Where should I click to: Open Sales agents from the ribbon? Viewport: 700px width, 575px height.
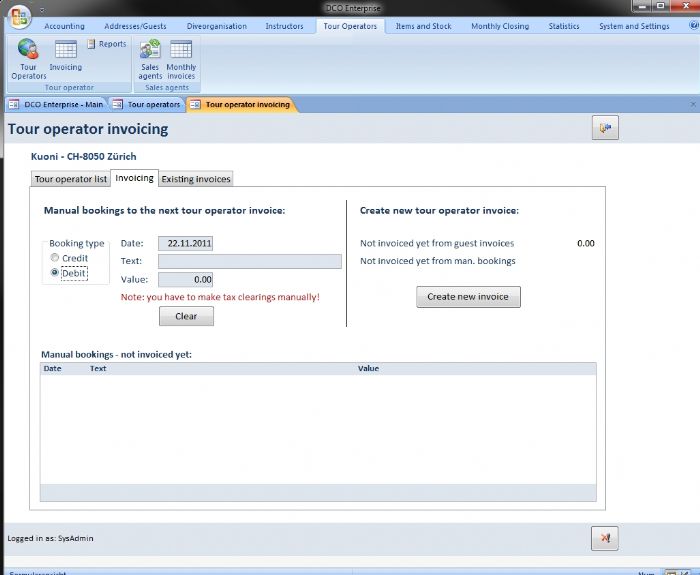click(x=150, y=58)
